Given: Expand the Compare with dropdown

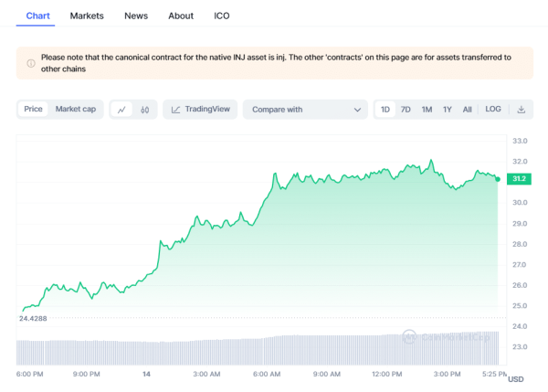Looking at the screenshot, I should tap(305, 110).
